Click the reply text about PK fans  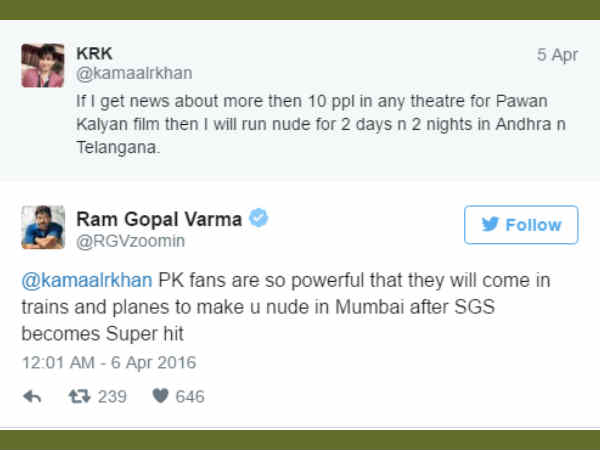pos(300,305)
